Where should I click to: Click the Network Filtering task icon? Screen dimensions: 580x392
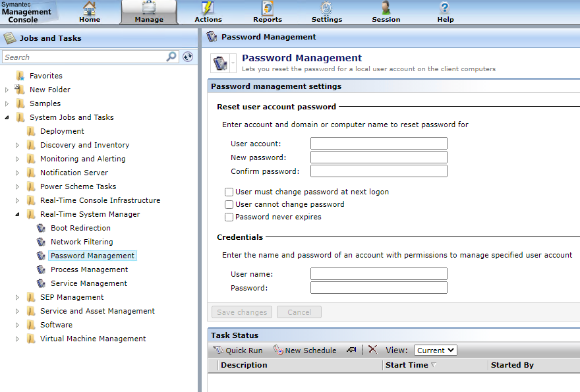pos(41,242)
